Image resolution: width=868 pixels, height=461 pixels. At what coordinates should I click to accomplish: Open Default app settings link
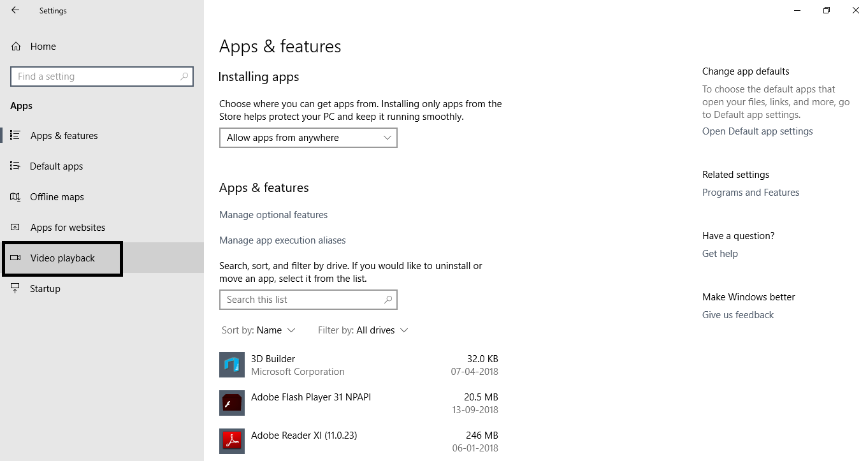coord(758,131)
